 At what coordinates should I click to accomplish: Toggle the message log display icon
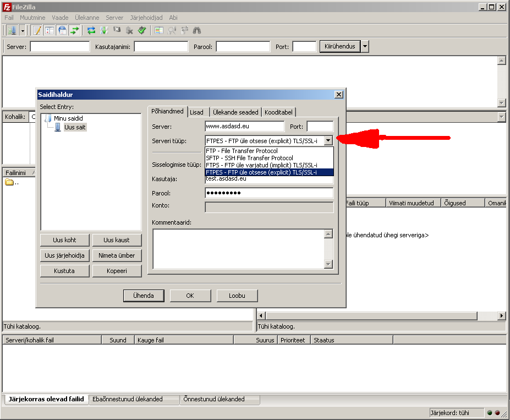pos(37,31)
